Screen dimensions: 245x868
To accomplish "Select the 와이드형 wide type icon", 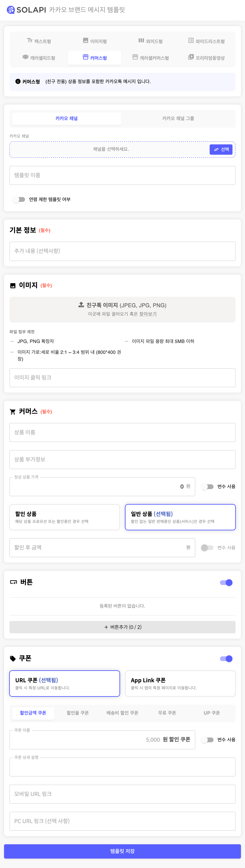I will point(141,41).
